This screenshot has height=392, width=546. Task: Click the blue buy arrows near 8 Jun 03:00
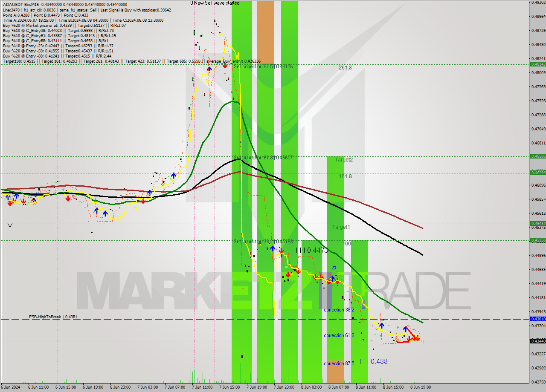pos(332,279)
